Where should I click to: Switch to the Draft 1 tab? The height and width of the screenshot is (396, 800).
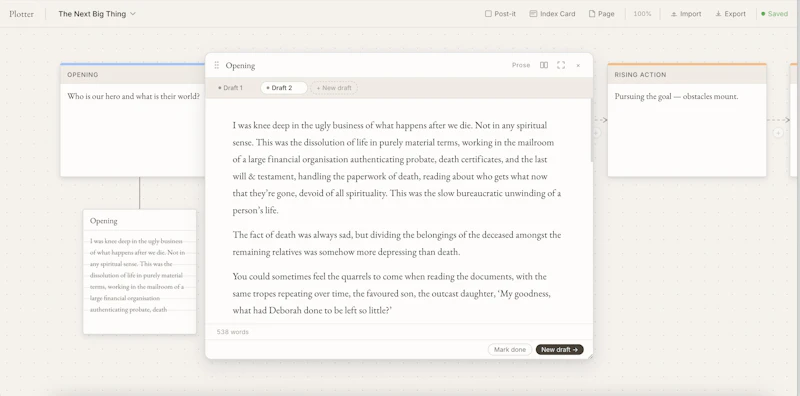point(231,88)
